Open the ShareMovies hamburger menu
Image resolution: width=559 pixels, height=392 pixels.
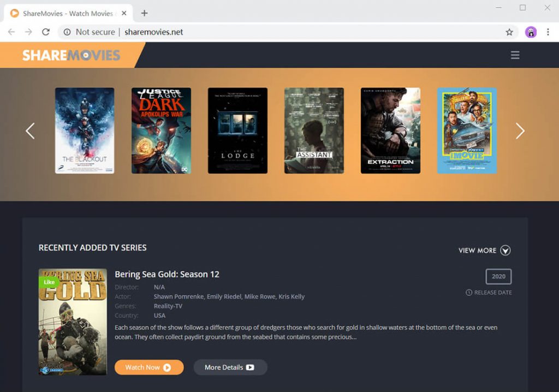click(x=515, y=55)
